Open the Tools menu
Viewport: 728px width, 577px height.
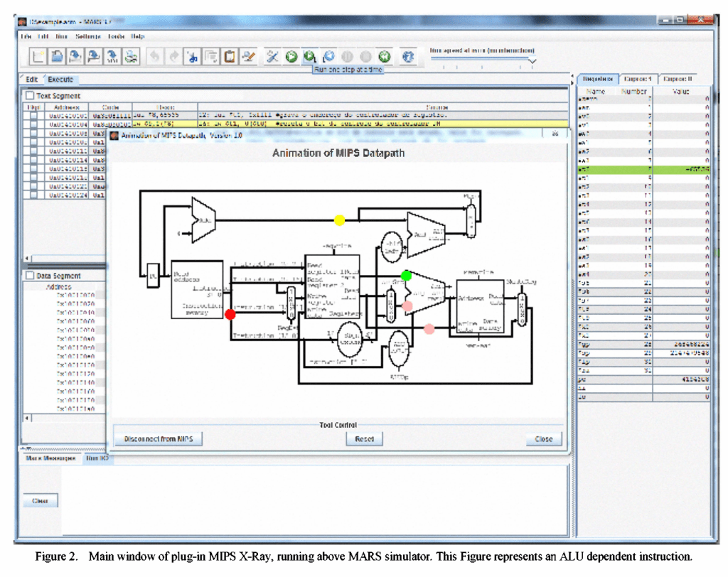click(116, 36)
